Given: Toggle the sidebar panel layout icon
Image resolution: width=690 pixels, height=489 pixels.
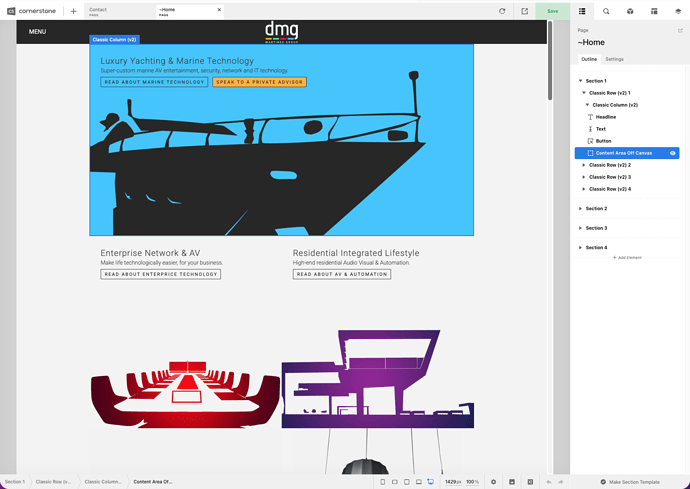Looking at the screenshot, I should pos(530,482).
